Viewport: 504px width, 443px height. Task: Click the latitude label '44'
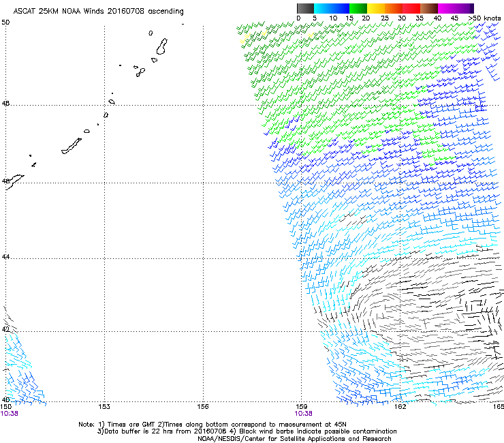[x=5, y=257]
